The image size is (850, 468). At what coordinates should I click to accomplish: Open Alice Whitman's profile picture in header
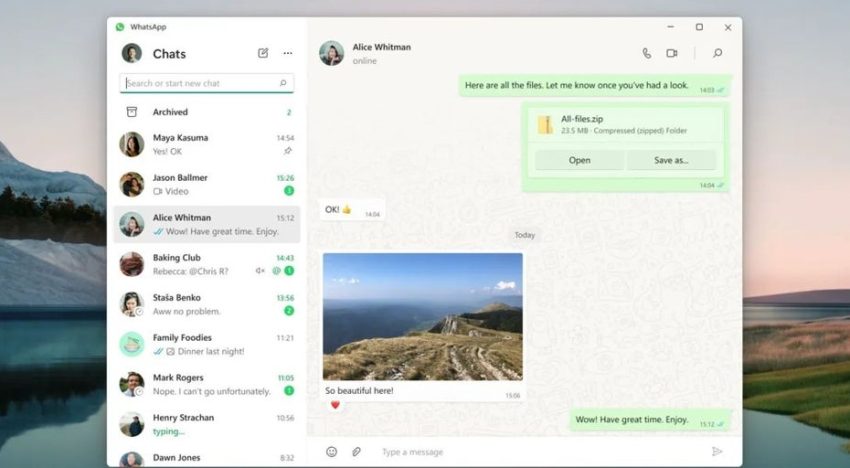(332, 53)
